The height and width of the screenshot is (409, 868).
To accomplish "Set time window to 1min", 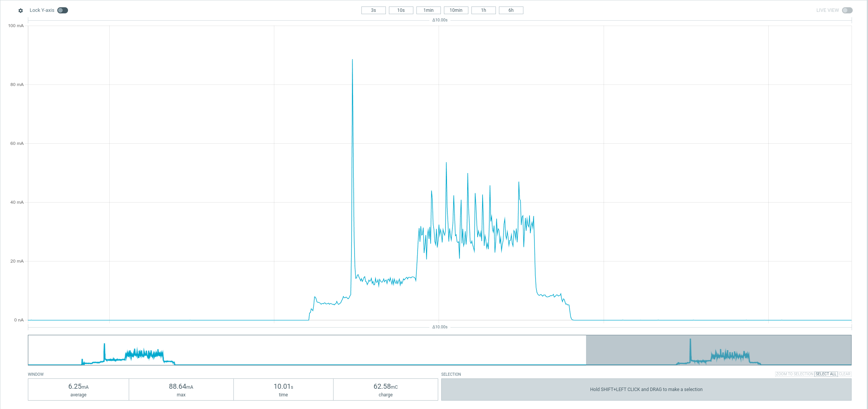I will click(x=429, y=10).
